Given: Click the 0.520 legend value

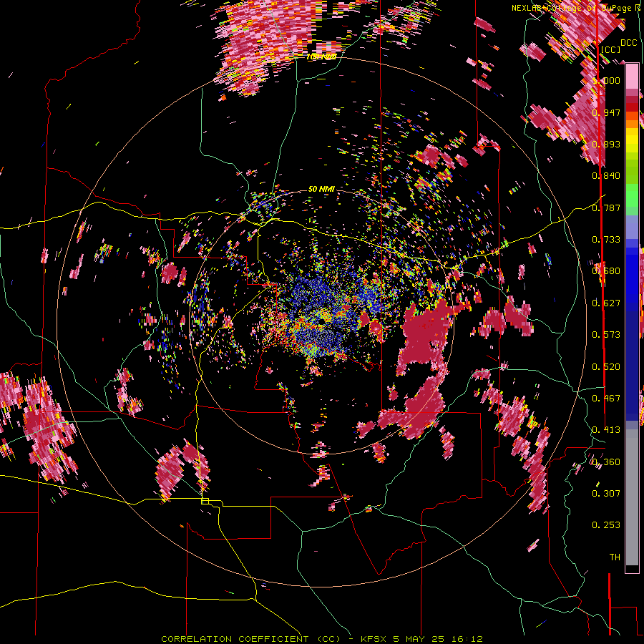Looking at the screenshot, I should coord(606,367).
